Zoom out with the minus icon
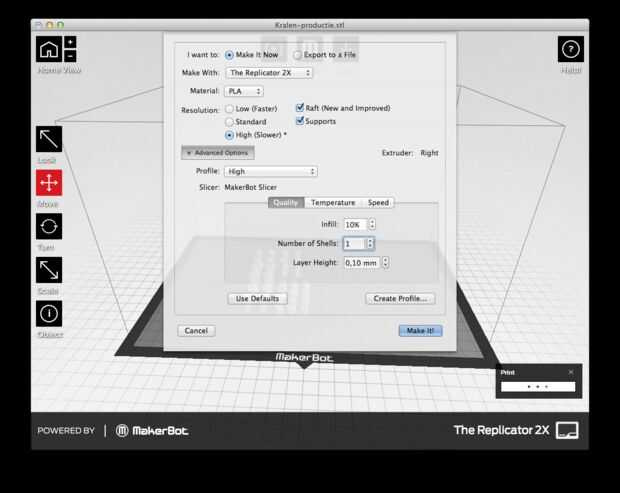This screenshot has width=620, height=493. [70, 56]
